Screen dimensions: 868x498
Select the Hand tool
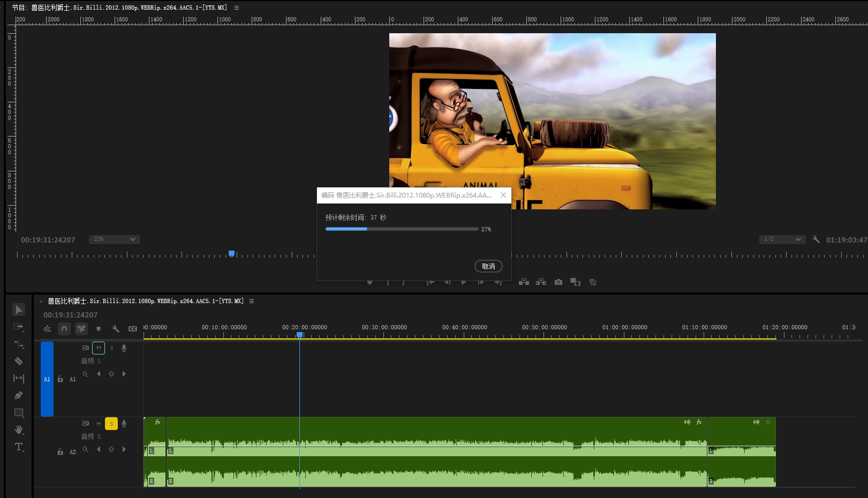pyautogui.click(x=19, y=429)
